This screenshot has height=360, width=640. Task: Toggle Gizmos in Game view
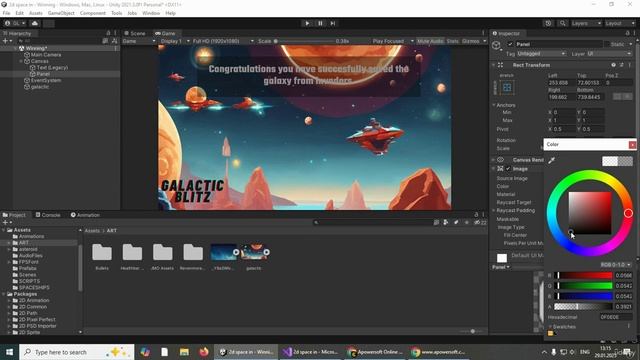pos(471,41)
